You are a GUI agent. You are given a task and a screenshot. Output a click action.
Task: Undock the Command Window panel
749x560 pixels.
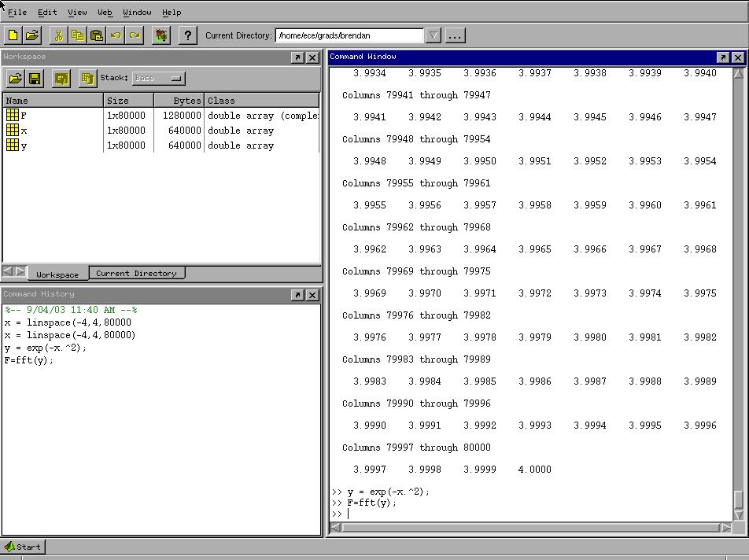723,57
